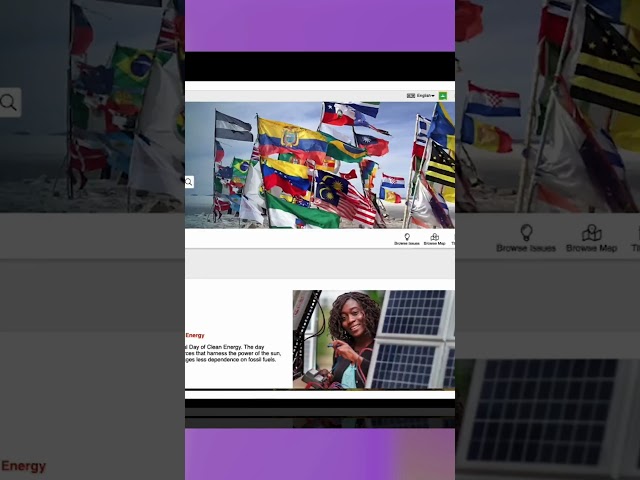Screen dimensions: 640x480
Task: Open the English language dropdown
Action: [426, 96]
